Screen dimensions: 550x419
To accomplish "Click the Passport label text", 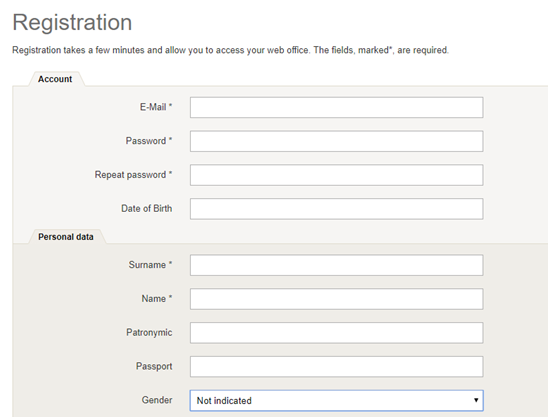I will pyautogui.click(x=154, y=366).
